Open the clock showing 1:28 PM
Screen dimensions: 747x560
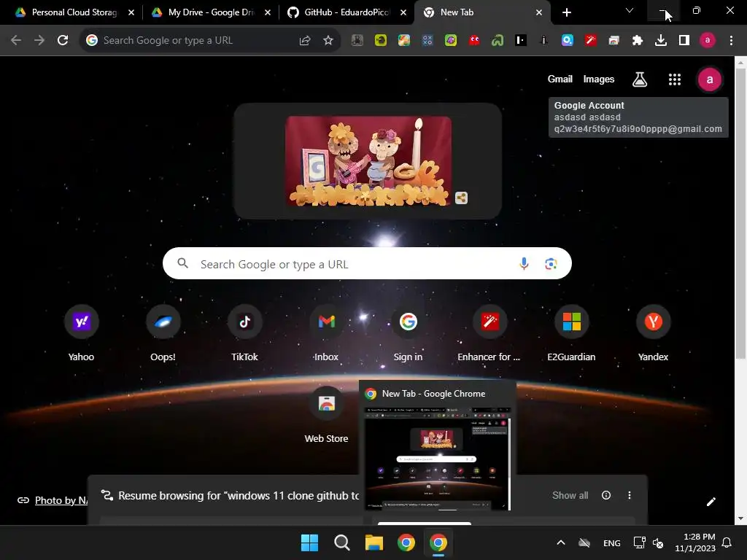(695, 542)
